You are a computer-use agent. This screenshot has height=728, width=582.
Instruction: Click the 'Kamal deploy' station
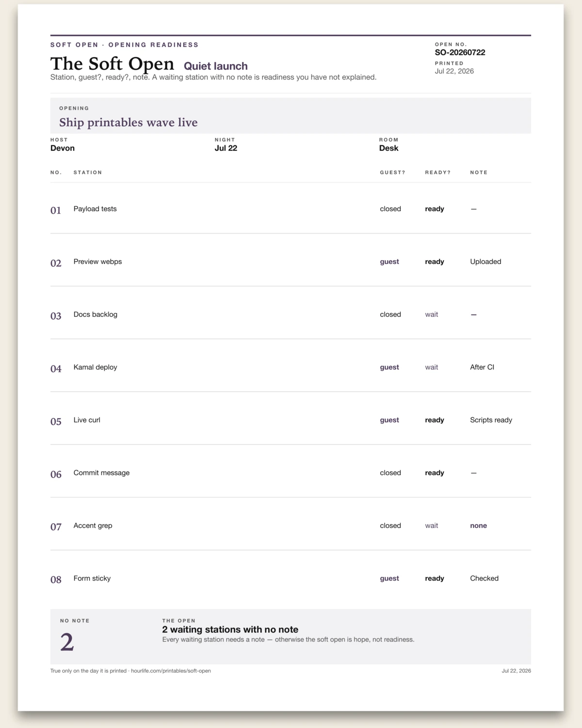[x=96, y=367]
